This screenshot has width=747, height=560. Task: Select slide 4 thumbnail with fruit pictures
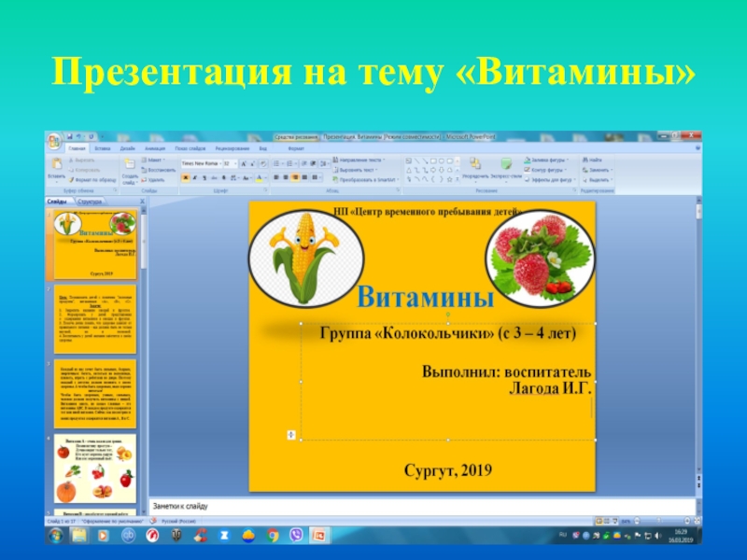point(95,469)
